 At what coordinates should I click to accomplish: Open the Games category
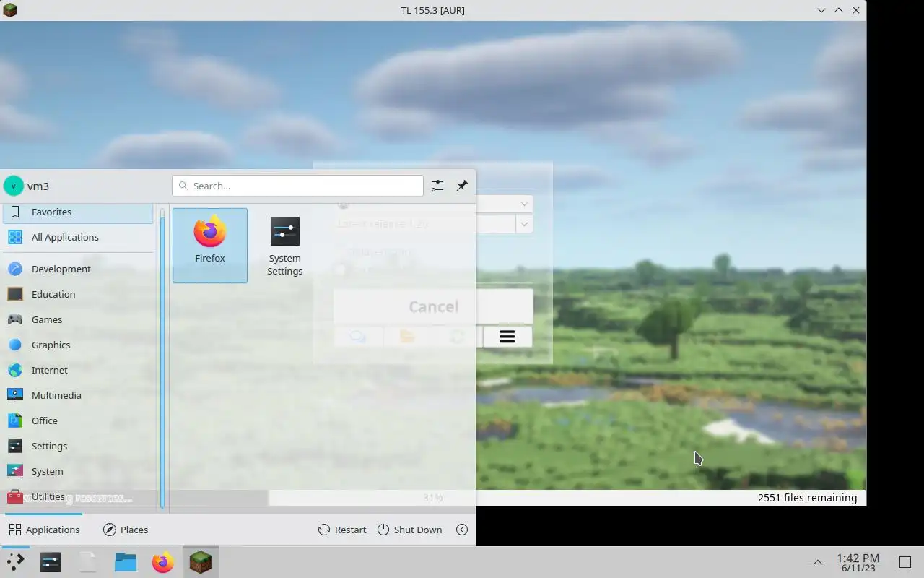point(78,319)
